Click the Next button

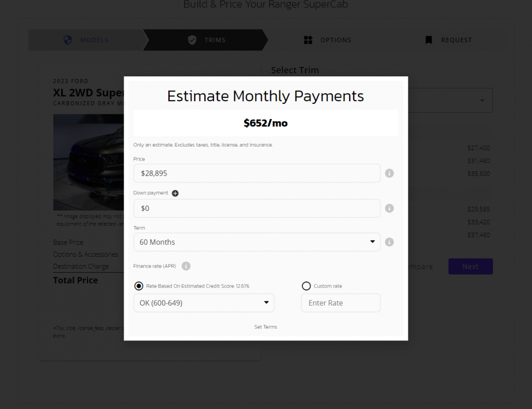(471, 267)
